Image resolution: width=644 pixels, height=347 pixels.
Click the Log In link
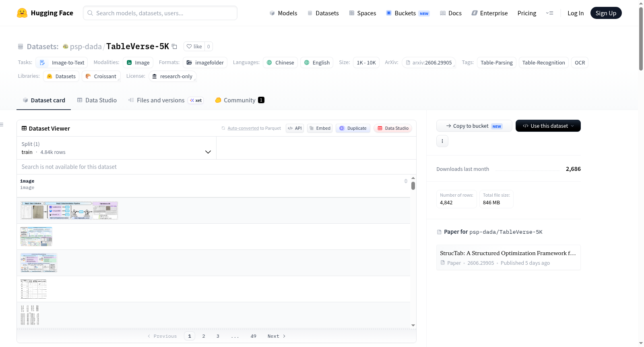576,13
